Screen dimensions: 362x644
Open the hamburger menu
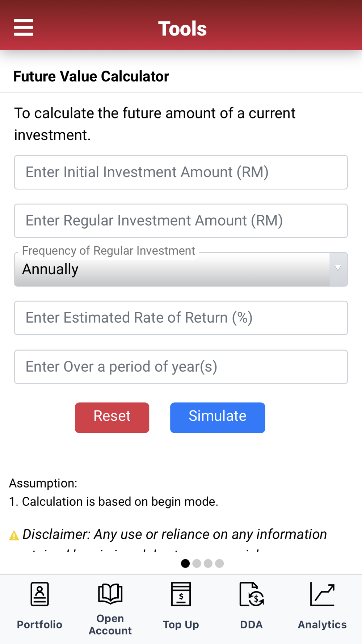point(24,28)
